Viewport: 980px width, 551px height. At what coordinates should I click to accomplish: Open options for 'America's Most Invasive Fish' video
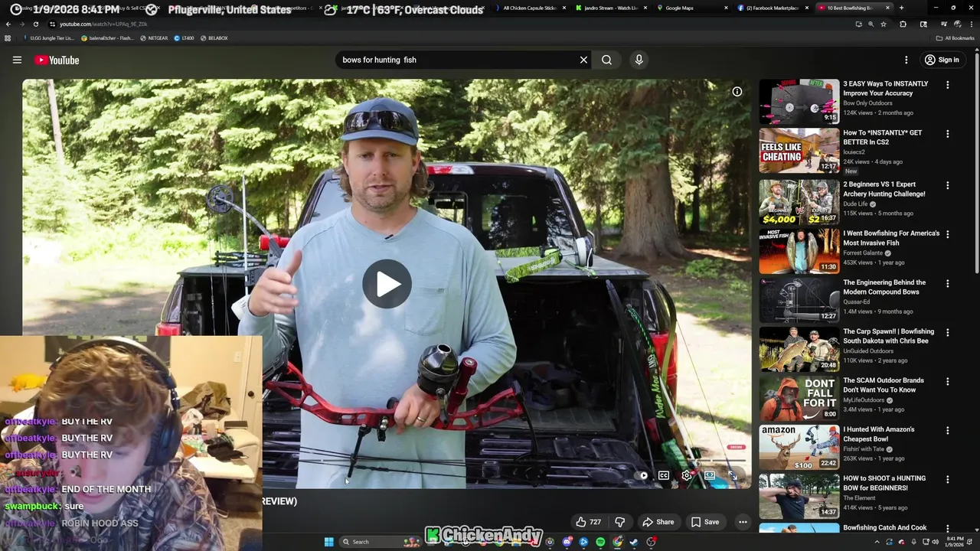pos(947,234)
